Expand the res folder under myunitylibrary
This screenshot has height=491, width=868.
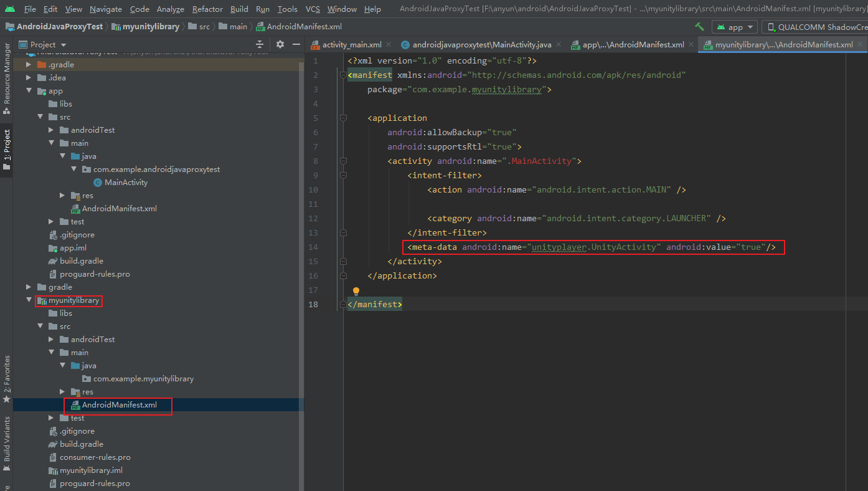[x=63, y=392]
